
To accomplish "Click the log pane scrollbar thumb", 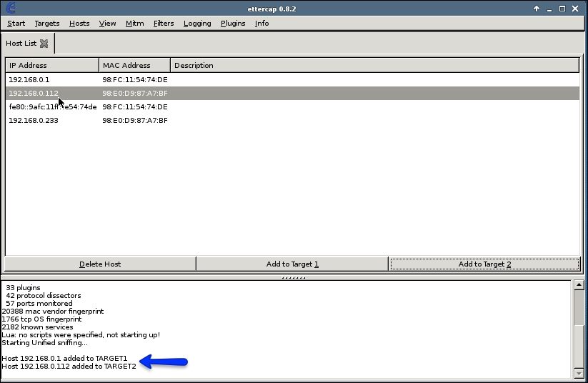I will [x=579, y=346].
